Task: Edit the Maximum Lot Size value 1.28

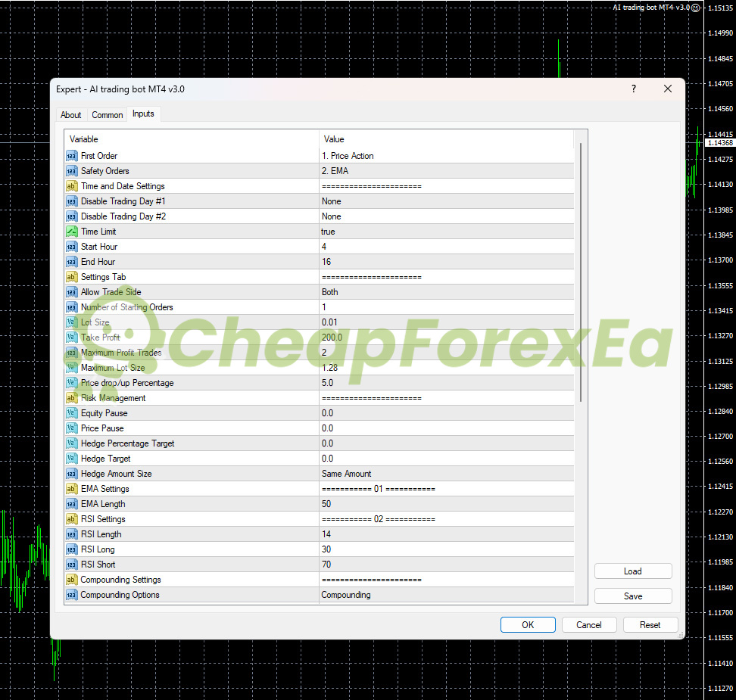Action: coord(446,368)
